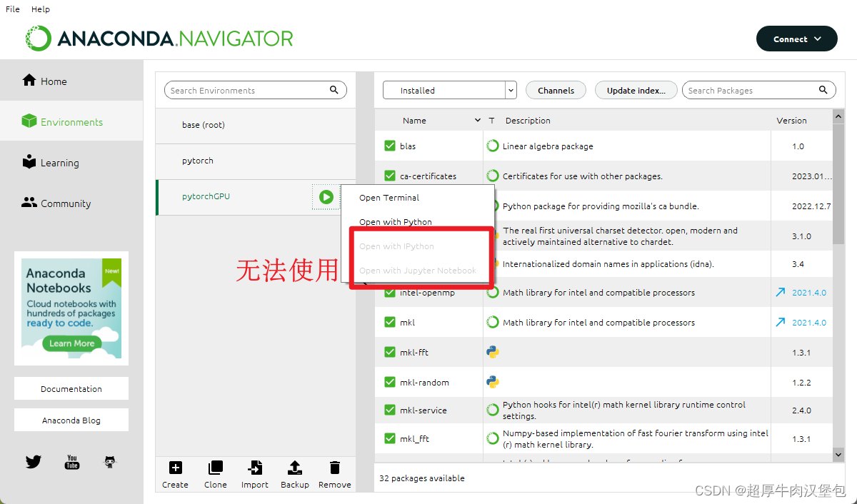Choose Open Terminal from context menu

[x=418, y=198]
